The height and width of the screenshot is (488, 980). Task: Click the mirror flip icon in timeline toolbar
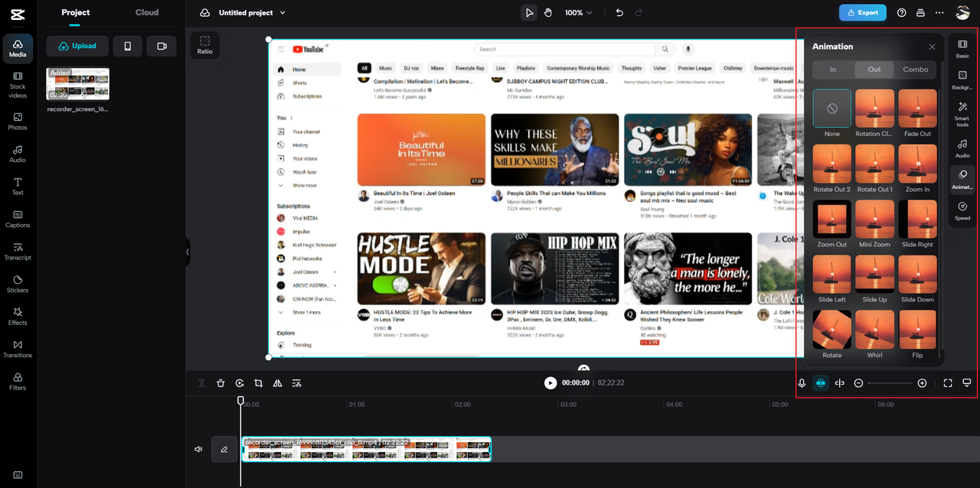coord(277,383)
